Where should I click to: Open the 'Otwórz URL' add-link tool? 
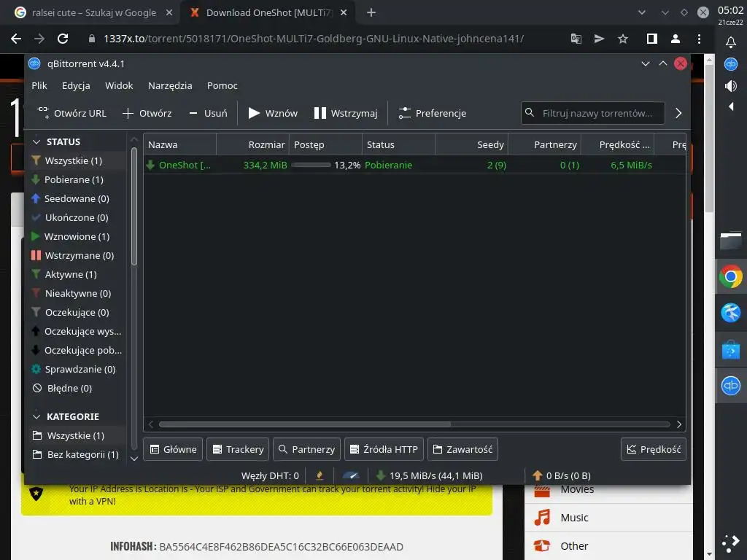pyautogui.click(x=72, y=113)
